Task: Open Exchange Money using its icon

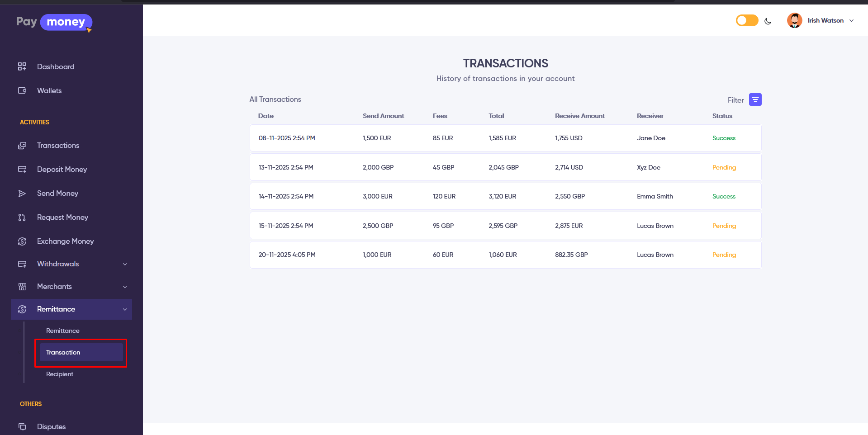Action: click(x=22, y=241)
